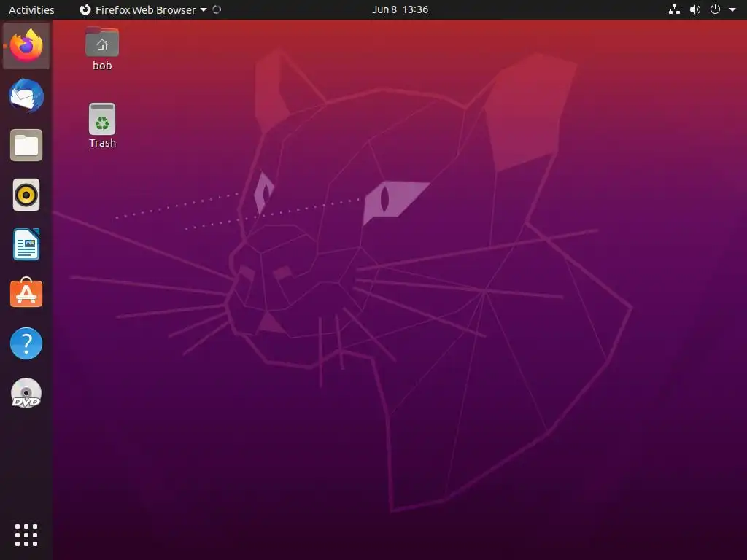This screenshot has height=560, width=747.
Task: Click the volume speaker icon
Action: click(x=695, y=9)
